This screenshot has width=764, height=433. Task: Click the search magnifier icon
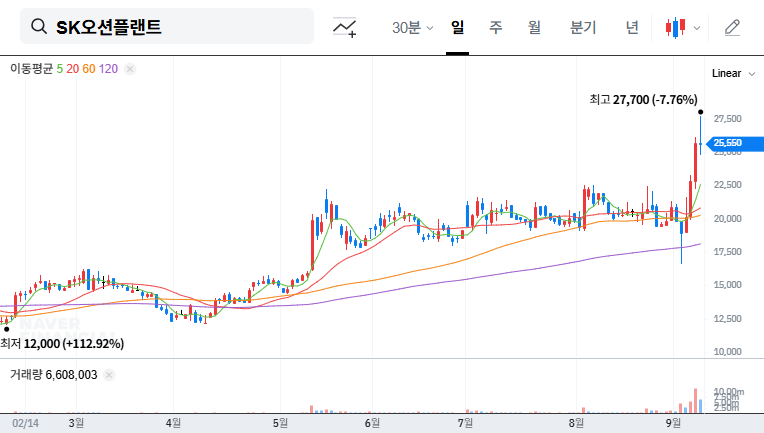coord(38,26)
